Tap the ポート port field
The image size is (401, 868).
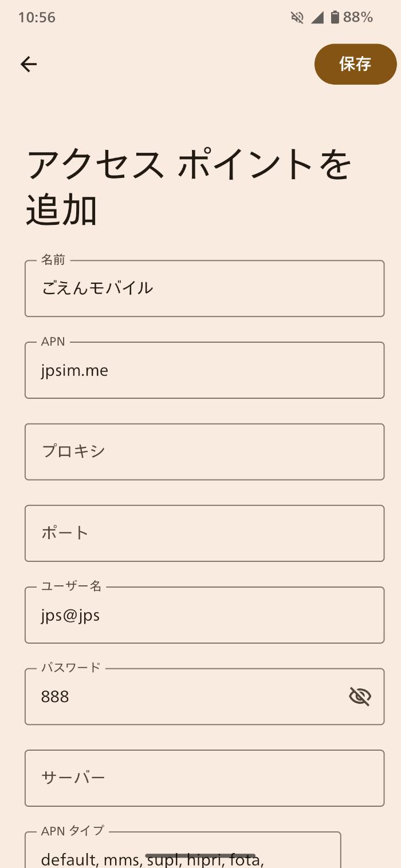click(204, 533)
